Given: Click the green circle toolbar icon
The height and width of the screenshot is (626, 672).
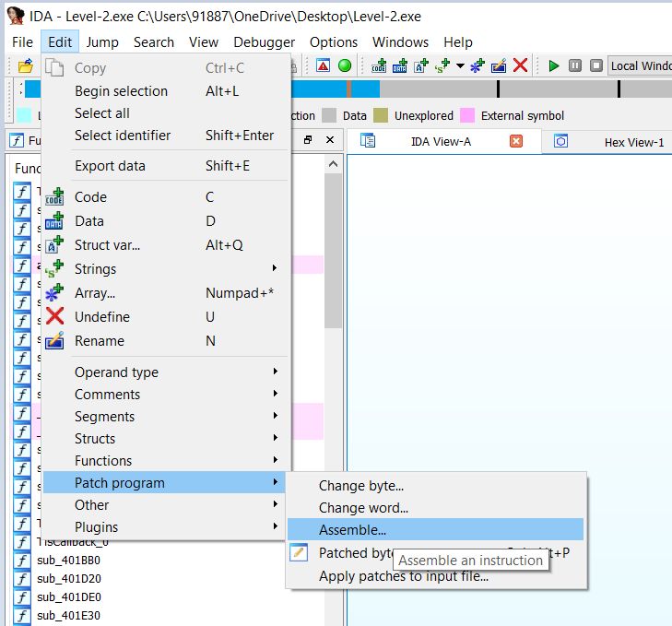Looking at the screenshot, I should click(x=345, y=65).
